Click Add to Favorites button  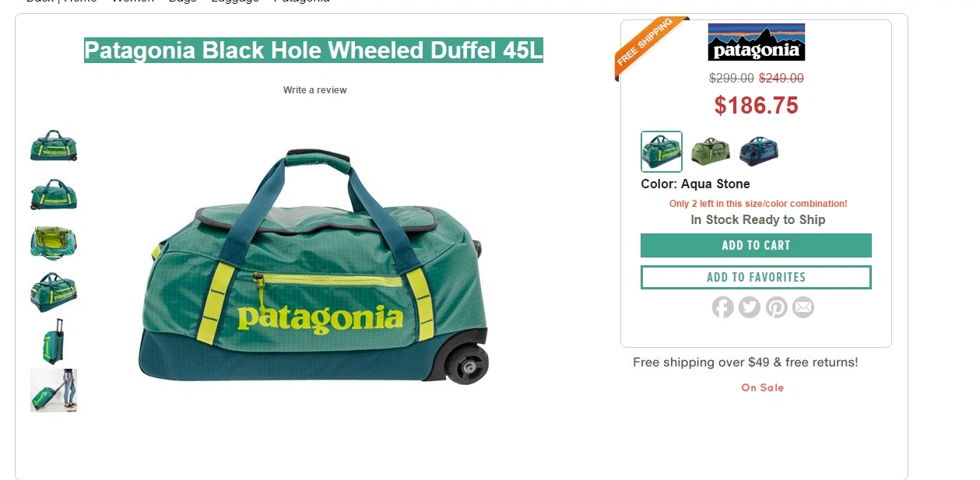tap(756, 277)
